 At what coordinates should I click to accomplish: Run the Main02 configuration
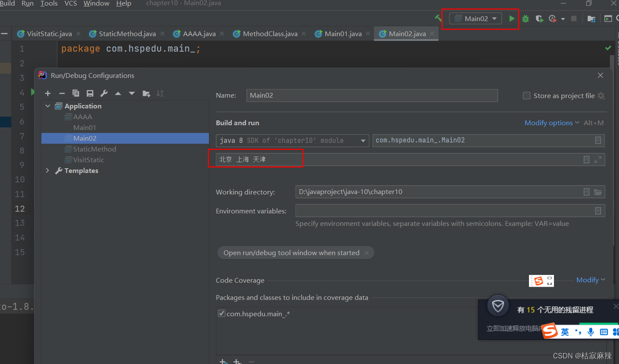[512, 19]
